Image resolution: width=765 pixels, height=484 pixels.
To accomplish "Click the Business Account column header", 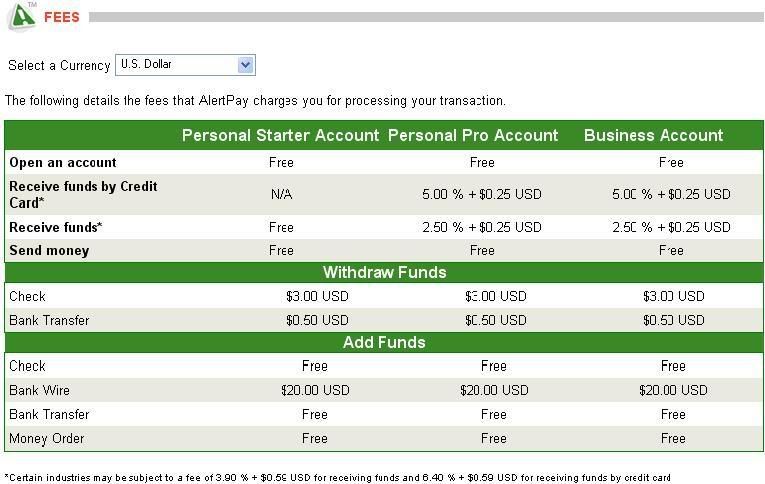I will coord(653,135).
